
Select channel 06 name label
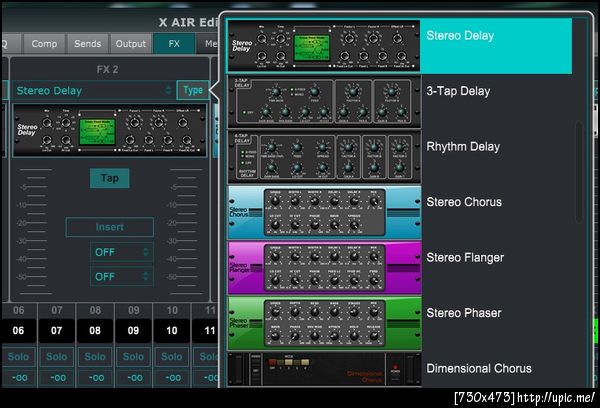[x=18, y=330]
